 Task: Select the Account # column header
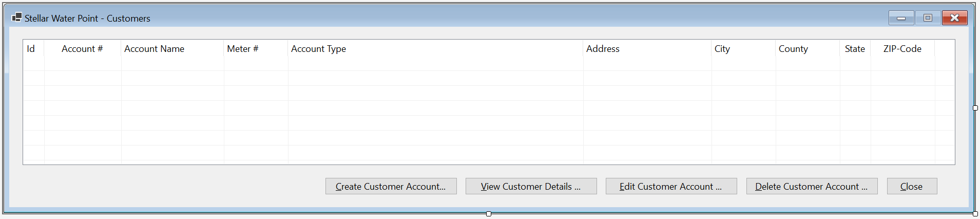[83, 49]
